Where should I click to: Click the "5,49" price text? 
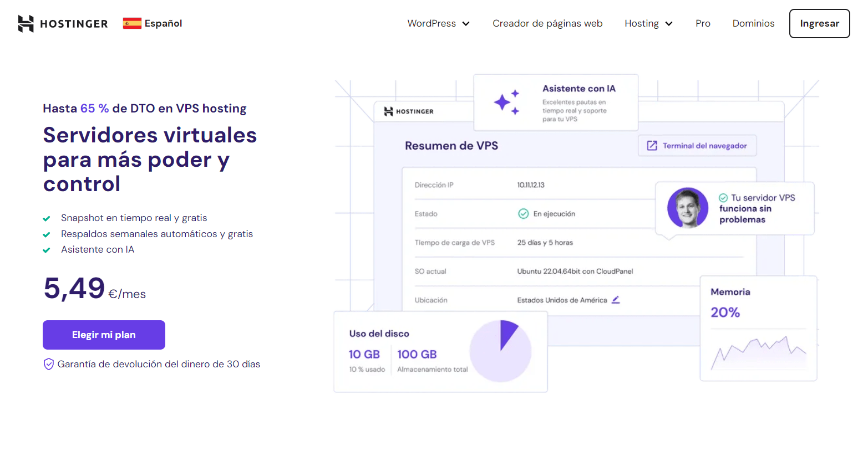pyautogui.click(x=74, y=288)
